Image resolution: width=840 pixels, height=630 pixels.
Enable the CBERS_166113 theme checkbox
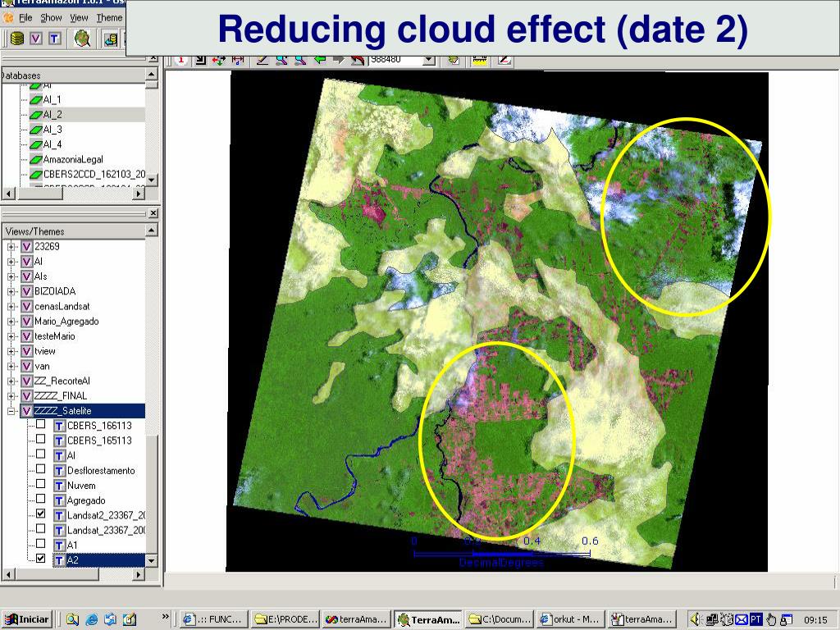(x=41, y=424)
